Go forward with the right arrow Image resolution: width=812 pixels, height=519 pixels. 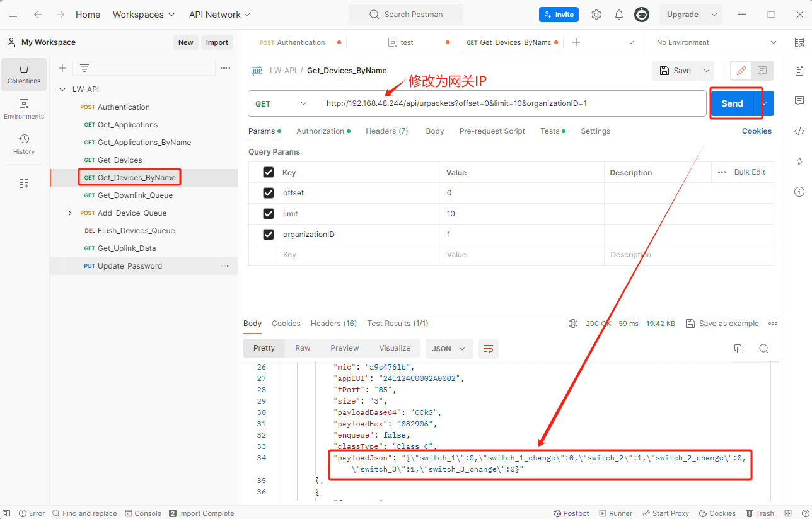point(60,15)
